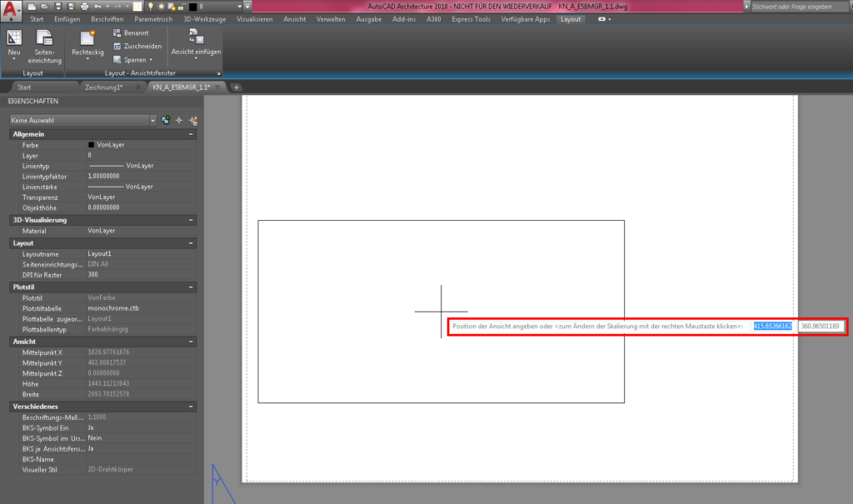Click the Layoutname value Layout1
The width and height of the screenshot is (853, 504).
coord(100,253)
